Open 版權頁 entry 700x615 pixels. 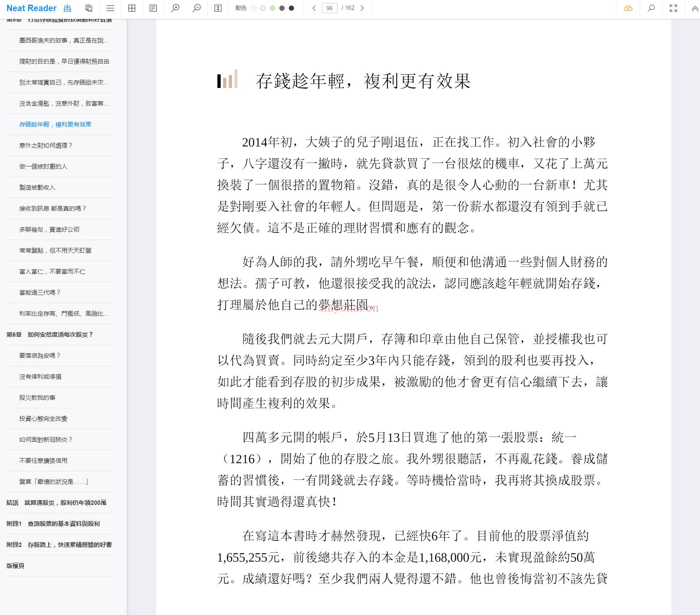coord(15,566)
